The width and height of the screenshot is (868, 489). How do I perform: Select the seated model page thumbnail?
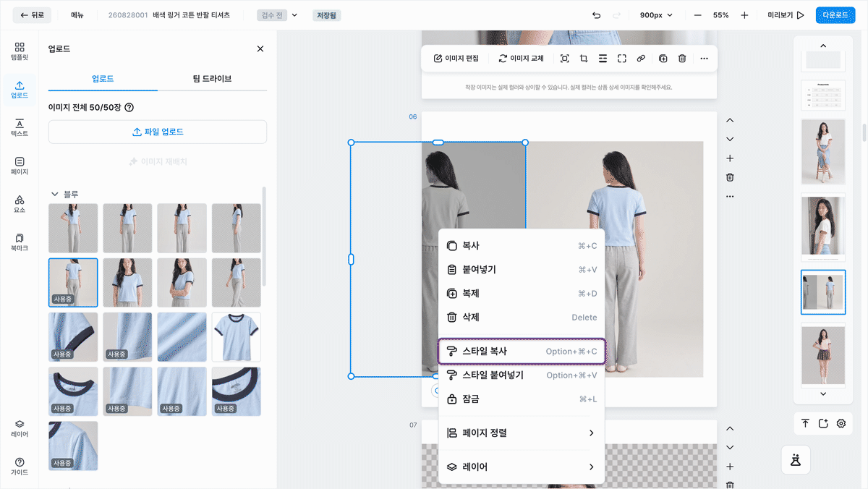click(x=823, y=152)
